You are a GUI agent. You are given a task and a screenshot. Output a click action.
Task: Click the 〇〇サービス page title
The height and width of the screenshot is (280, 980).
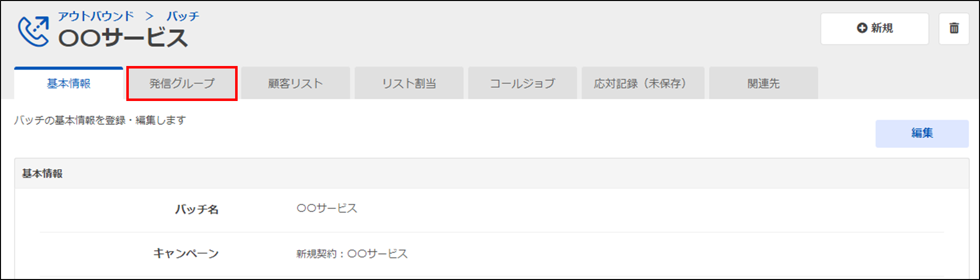(x=123, y=38)
